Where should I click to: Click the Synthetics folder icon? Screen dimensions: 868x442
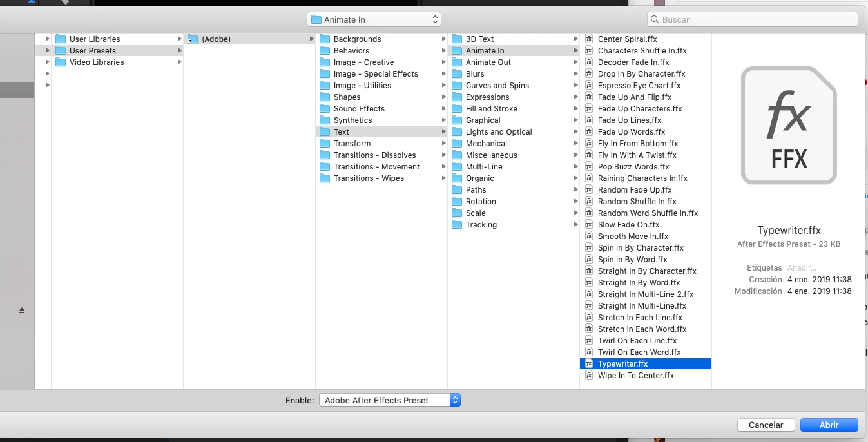(325, 120)
